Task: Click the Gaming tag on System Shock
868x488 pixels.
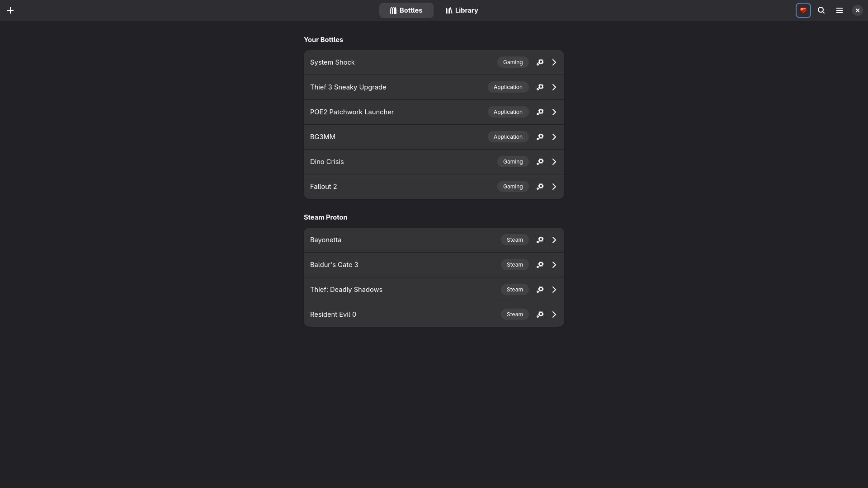Action: tap(513, 62)
